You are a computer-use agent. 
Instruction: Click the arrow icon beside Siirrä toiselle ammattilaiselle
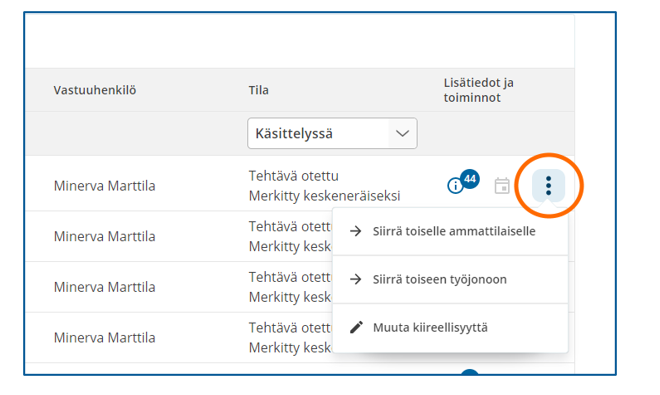[x=356, y=231]
